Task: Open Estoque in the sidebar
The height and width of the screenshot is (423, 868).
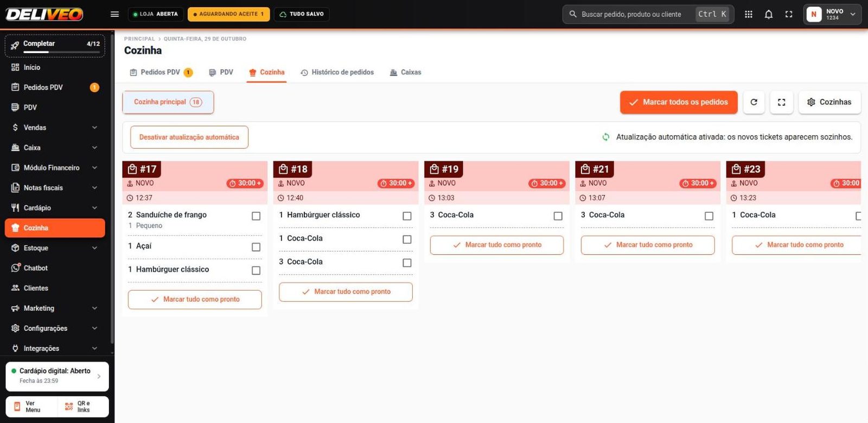Action: [x=55, y=248]
